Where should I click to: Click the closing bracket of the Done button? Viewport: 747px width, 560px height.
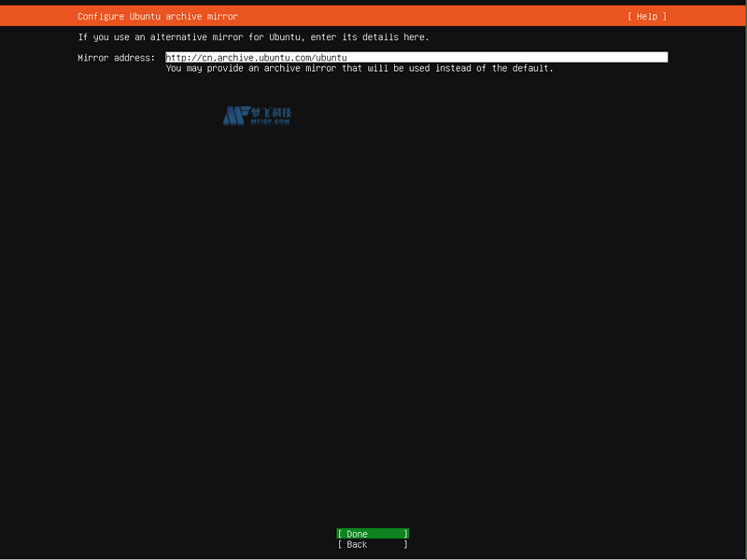click(x=405, y=534)
